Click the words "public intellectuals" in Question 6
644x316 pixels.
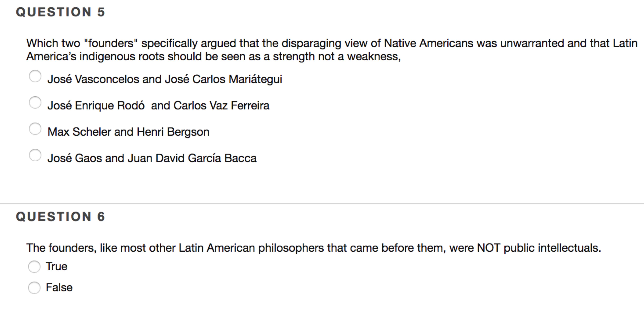click(x=552, y=248)
